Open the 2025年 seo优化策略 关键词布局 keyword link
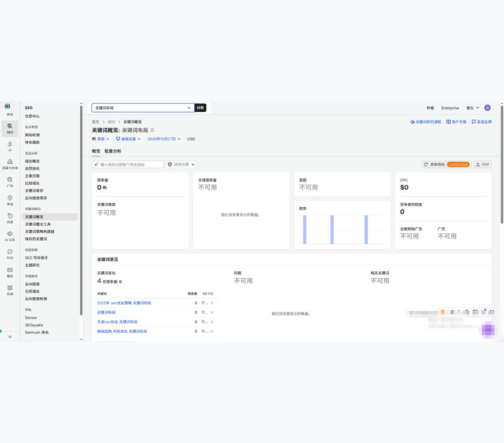 pos(124,303)
